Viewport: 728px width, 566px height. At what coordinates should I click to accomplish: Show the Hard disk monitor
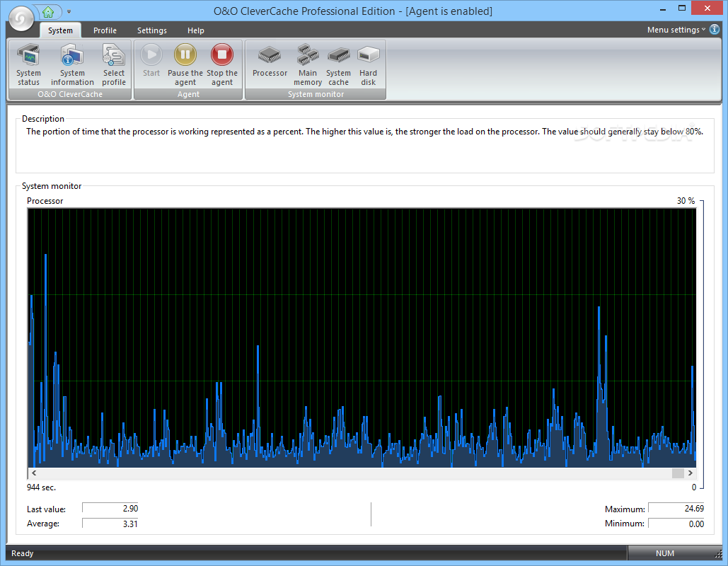368,64
